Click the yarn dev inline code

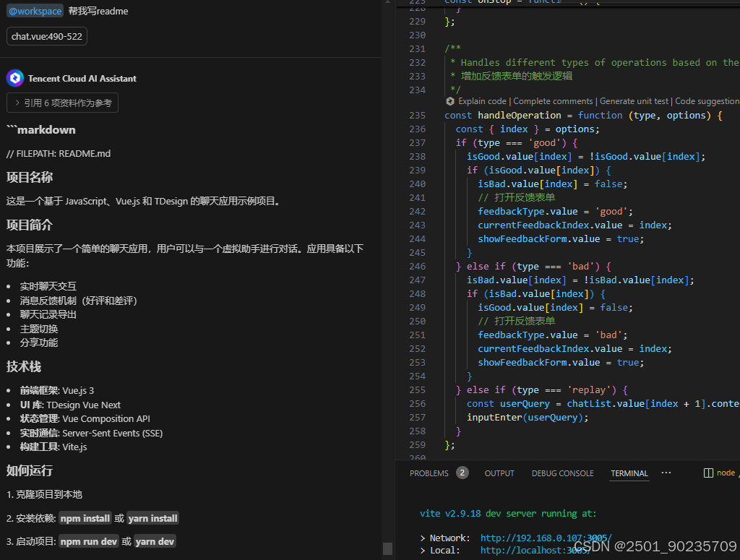click(155, 541)
